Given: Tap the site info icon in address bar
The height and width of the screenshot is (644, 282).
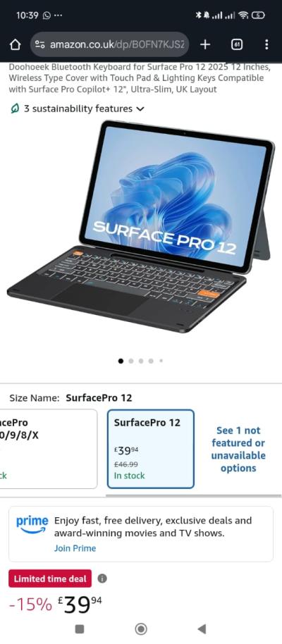Looking at the screenshot, I should pos(40,44).
